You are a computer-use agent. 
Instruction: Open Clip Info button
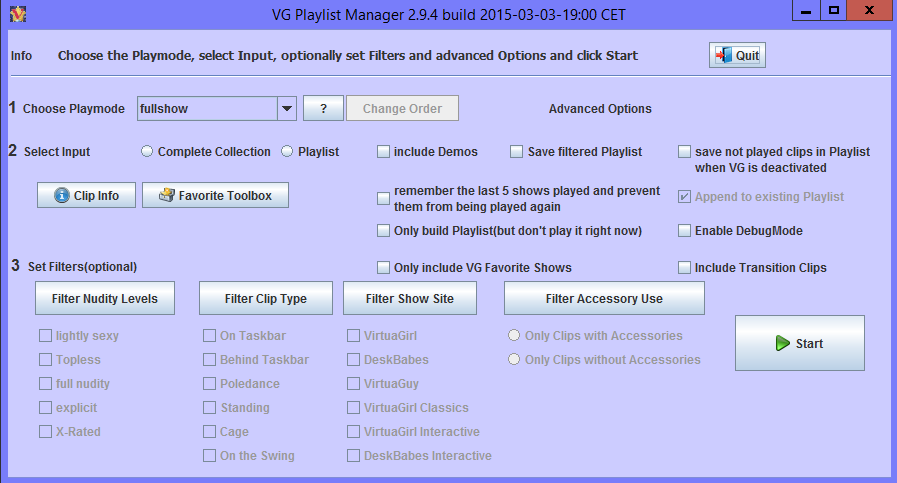click(x=86, y=195)
